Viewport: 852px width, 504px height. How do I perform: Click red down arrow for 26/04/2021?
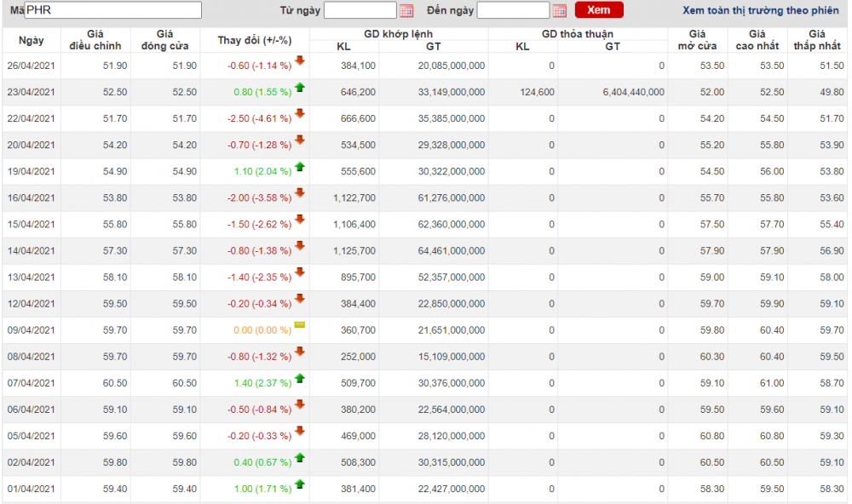click(299, 60)
